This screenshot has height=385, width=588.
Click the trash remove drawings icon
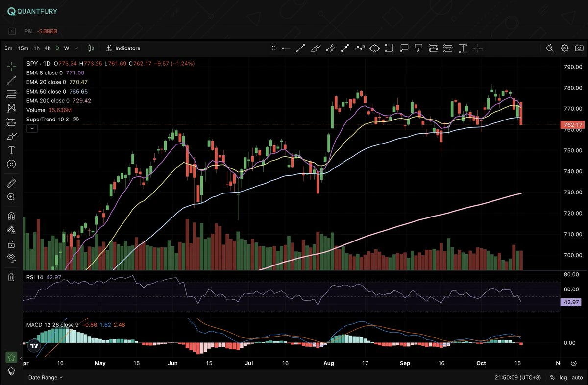coord(11,277)
